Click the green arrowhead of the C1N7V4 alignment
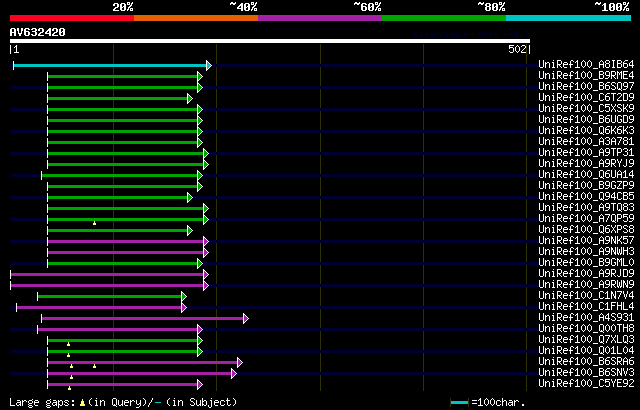 click(184, 297)
